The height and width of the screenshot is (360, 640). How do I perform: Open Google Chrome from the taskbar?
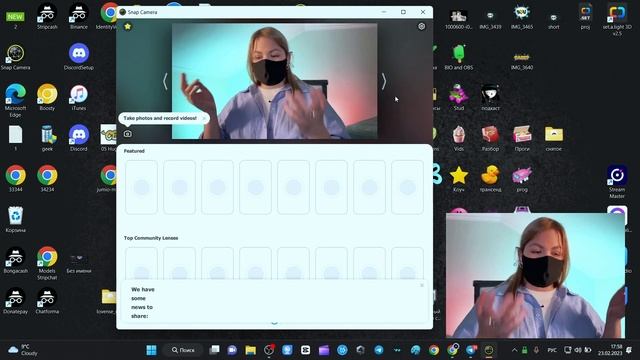click(x=434, y=350)
